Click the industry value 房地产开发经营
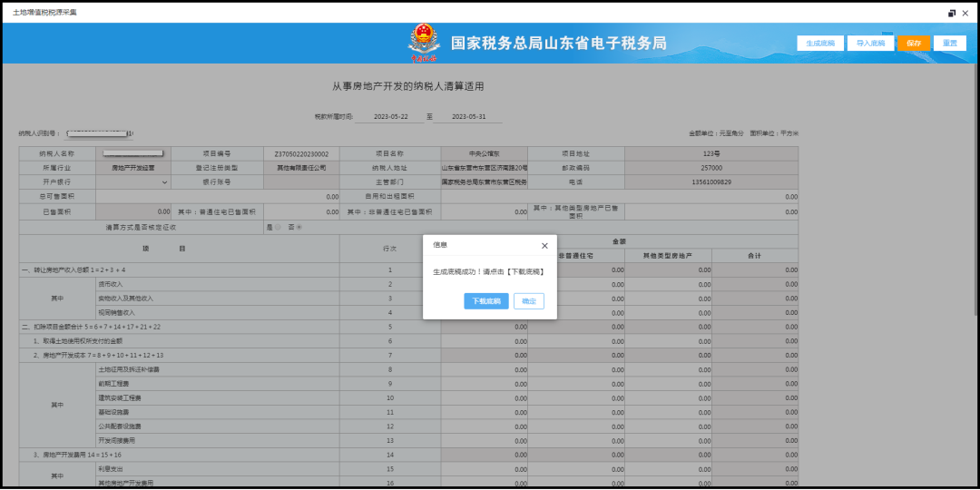Screen dimensions: 980x490 point(133,168)
